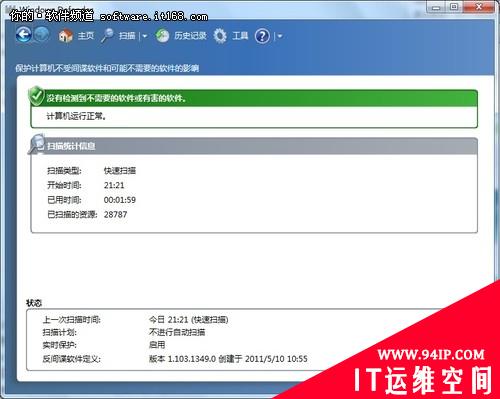This screenshot has height=399, width=500.
Task: Start a scan via 扫描 label
Action: [x=127, y=36]
